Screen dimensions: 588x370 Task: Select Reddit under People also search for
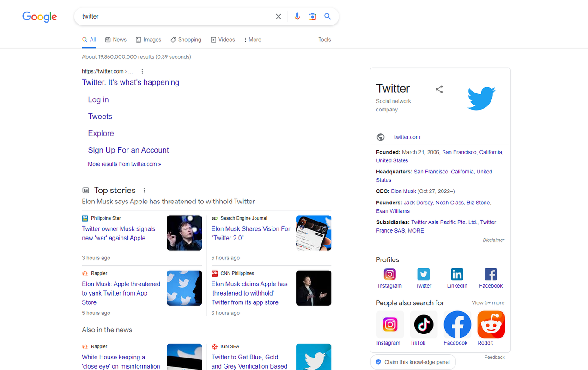click(x=491, y=328)
